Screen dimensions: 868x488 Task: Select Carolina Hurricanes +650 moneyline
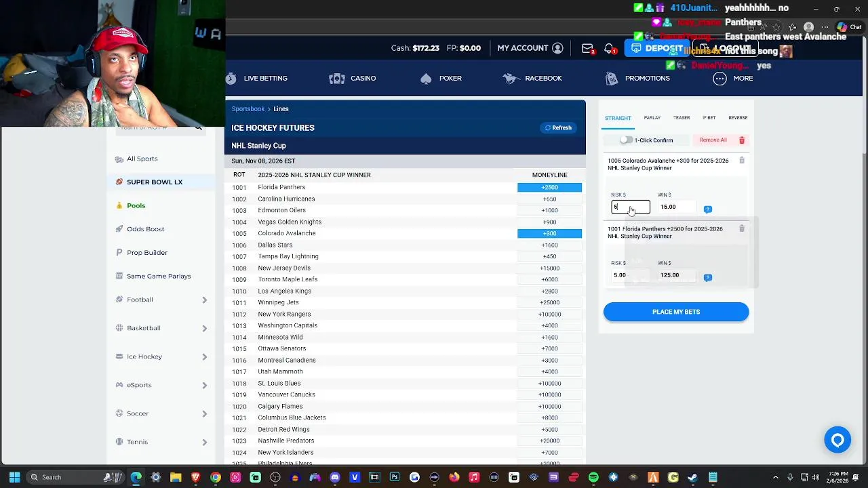tap(549, 199)
